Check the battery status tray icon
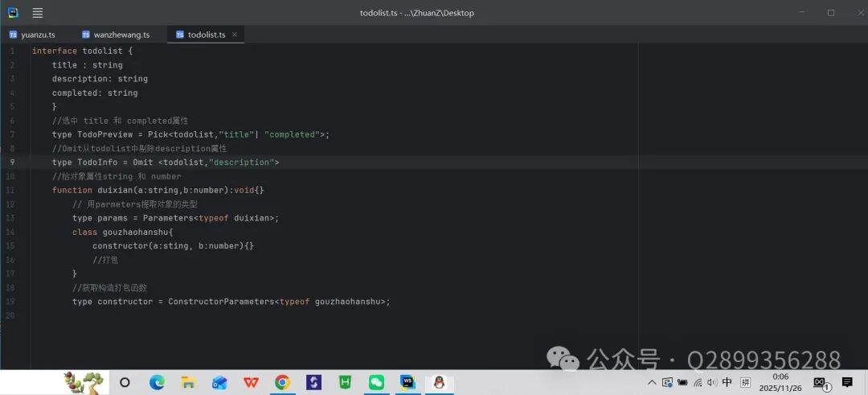The image size is (868, 395). click(x=682, y=382)
